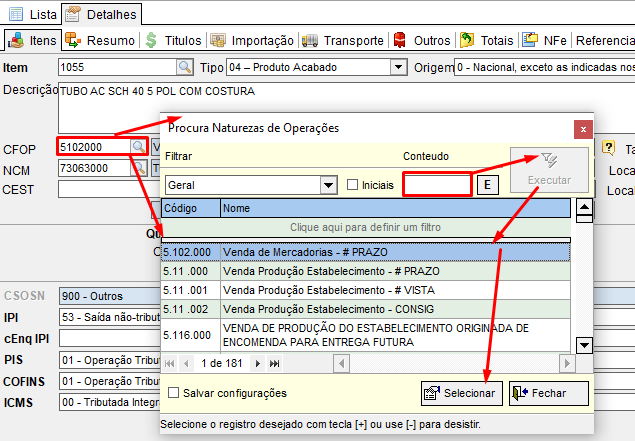The width and height of the screenshot is (635, 441).
Task: Click the NCM lookup magnifier icon
Action: coord(139,169)
